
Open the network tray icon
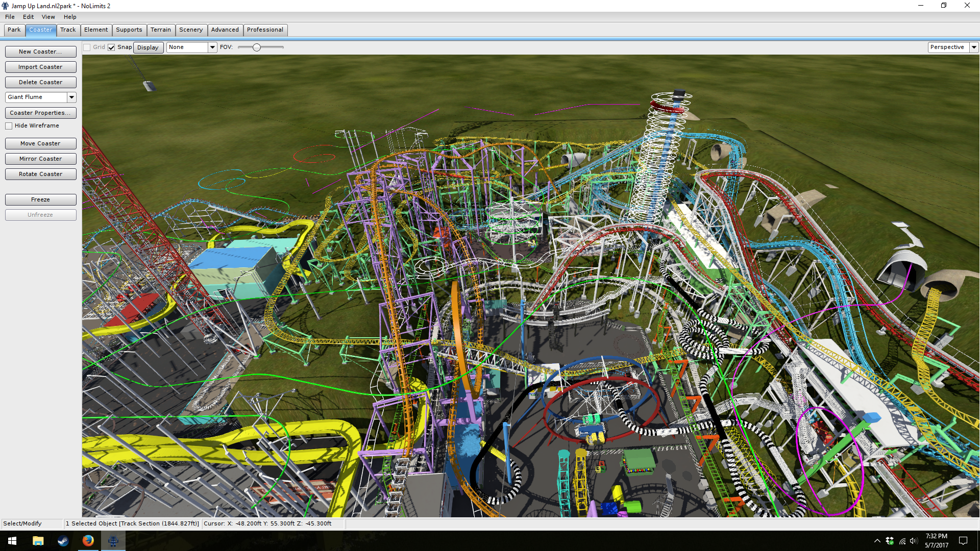(902, 541)
